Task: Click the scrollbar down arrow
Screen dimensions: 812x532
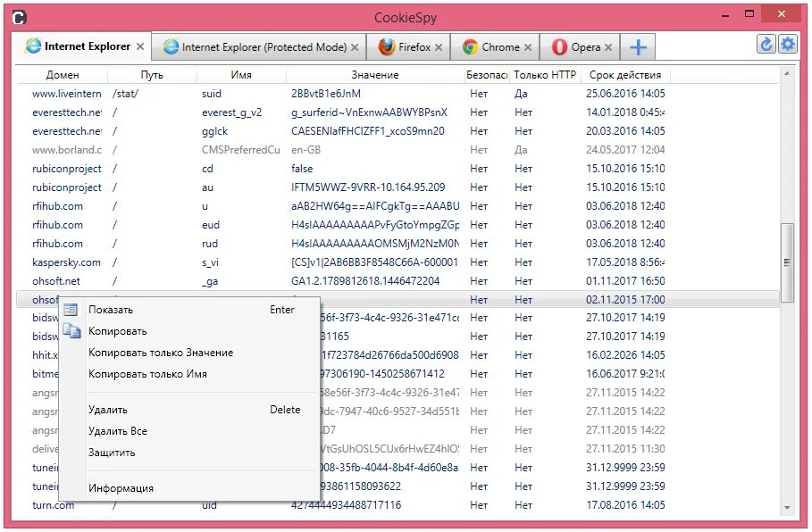Action: click(x=787, y=508)
